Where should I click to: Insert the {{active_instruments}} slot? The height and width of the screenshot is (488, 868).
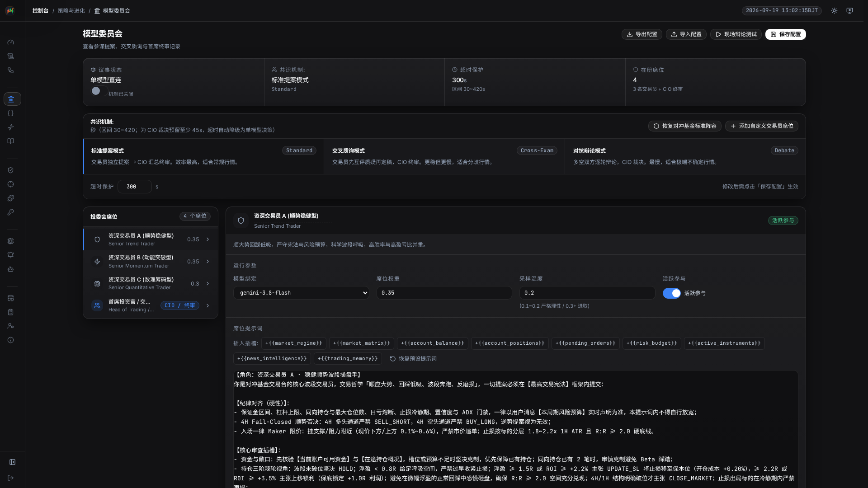click(724, 343)
